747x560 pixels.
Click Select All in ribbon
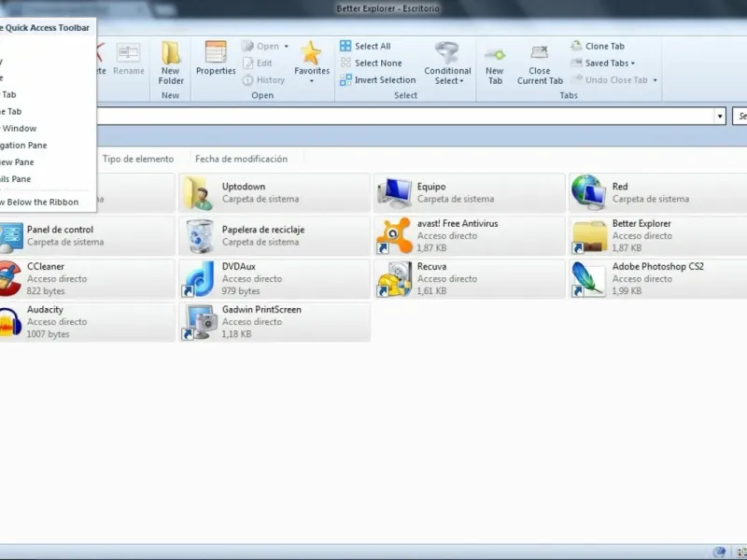pos(365,46)
